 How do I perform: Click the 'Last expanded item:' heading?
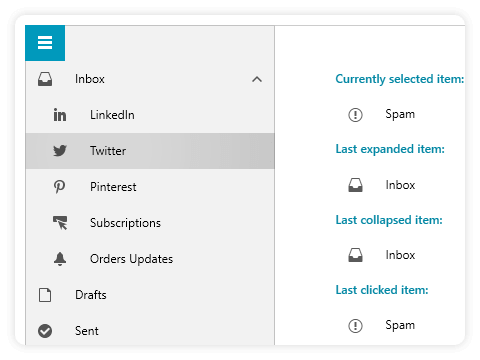point(390,149)
